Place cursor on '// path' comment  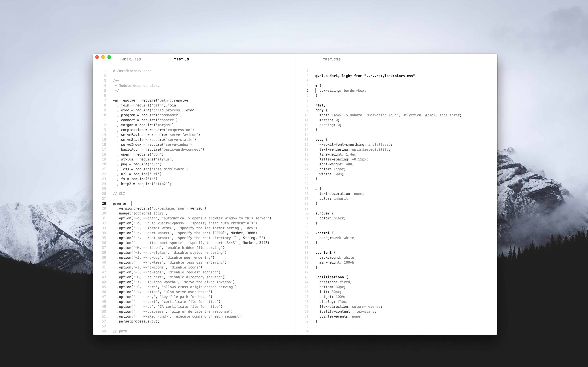click(x=120, y=331)
